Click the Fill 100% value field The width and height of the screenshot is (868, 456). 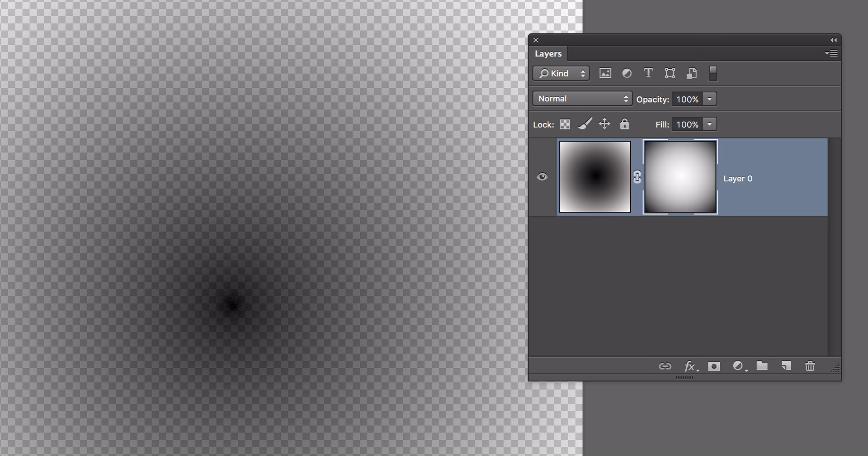[x=687, y=124]
